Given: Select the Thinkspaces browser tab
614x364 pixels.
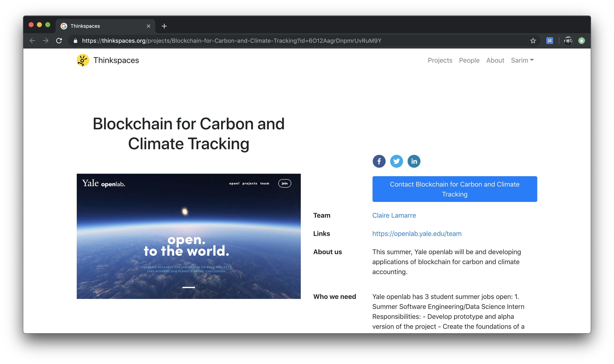Looking at the screenshot, I should click(105, 26).
